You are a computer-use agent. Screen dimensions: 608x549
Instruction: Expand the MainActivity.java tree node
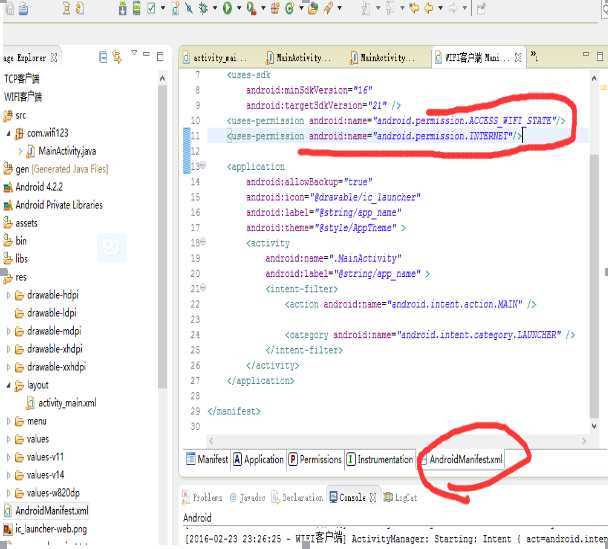click(x=21, y=151)
